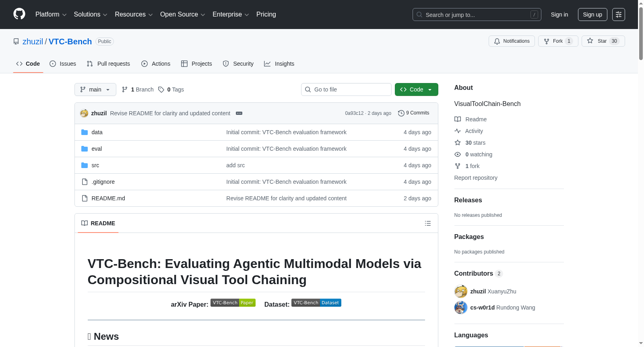The width and height of the screenshot is (644, 347).
Task: Open the Actions tab
Action: pyautogui.click(x=156, y=64)
